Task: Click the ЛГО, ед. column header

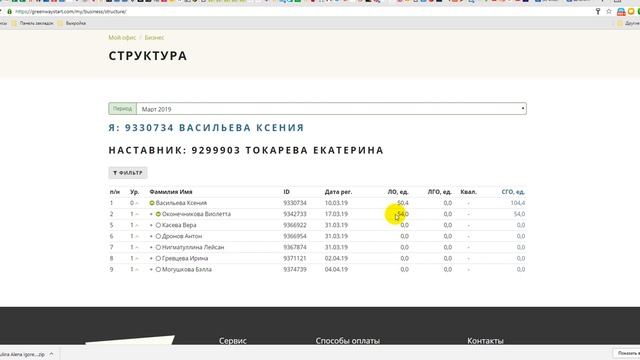Action: (x=440, y=191)
